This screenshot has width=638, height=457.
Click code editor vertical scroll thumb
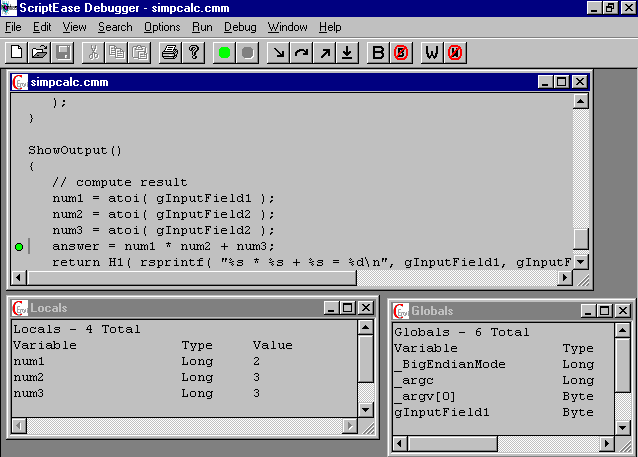pyautogui.click(x=581, y=239)
